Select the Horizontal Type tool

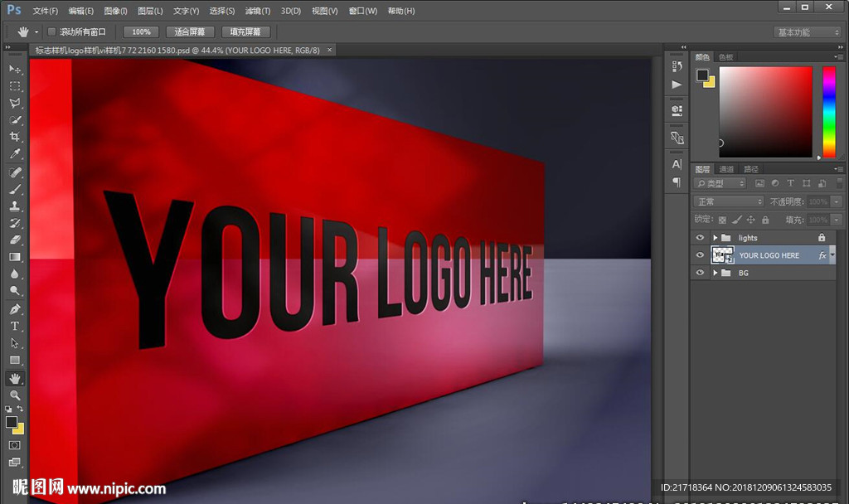pos(15,326)
